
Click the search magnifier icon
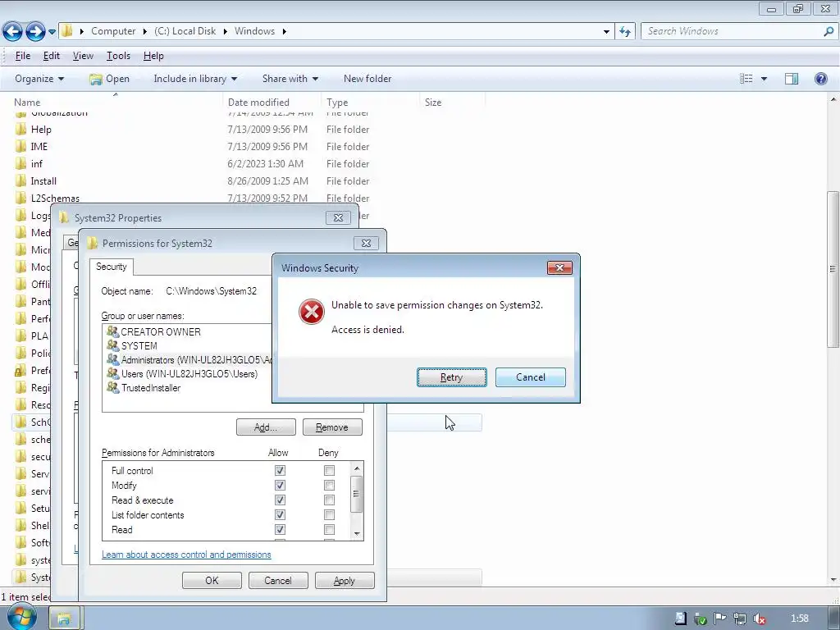829,31
